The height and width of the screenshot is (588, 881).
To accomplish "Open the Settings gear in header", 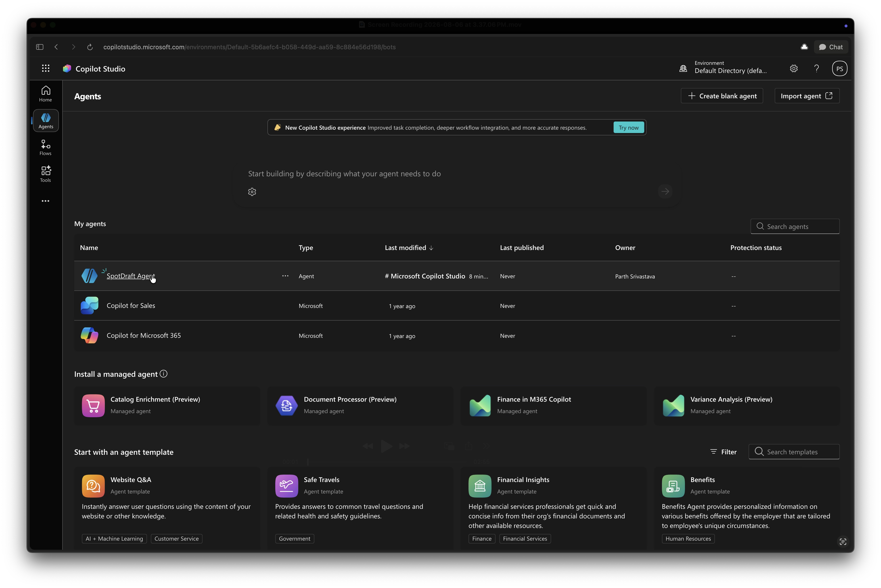I will pos(794,69).
